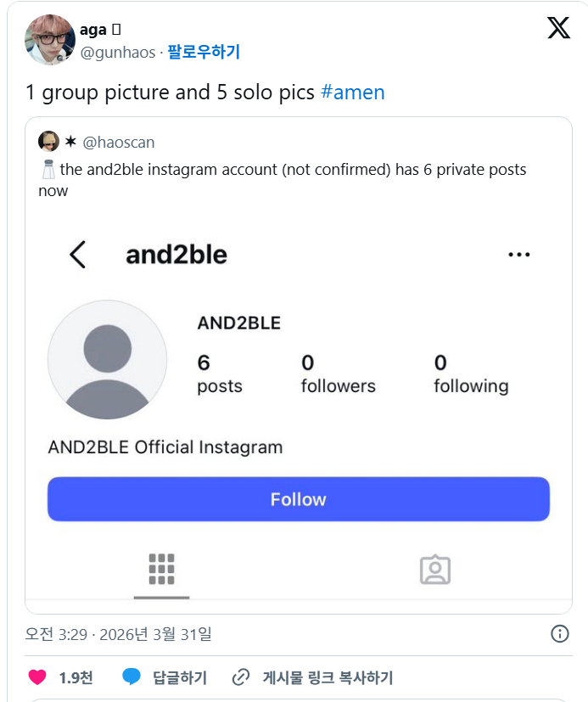The width and height of the screenshot is (588, 702).
Task: Click the reply speech bubble icon
Action: 132,677
